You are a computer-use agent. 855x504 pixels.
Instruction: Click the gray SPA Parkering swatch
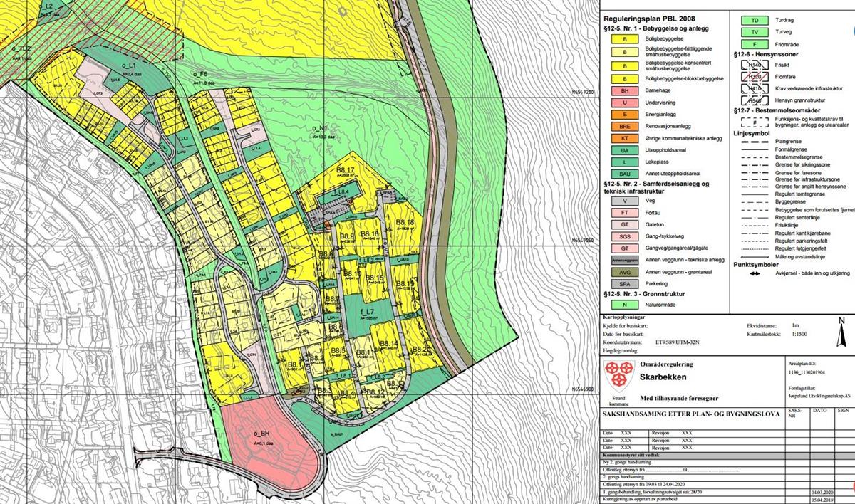click(625, 283)
